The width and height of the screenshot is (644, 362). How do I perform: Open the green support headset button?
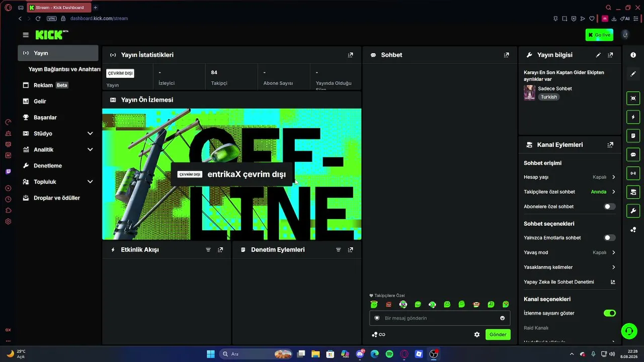628,331
